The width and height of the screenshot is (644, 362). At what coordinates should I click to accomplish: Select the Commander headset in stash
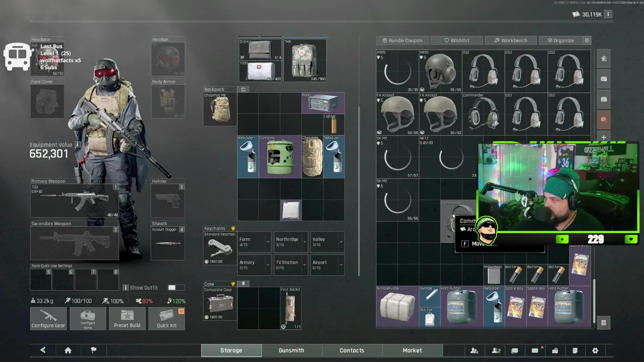click(x=483, y=114)
